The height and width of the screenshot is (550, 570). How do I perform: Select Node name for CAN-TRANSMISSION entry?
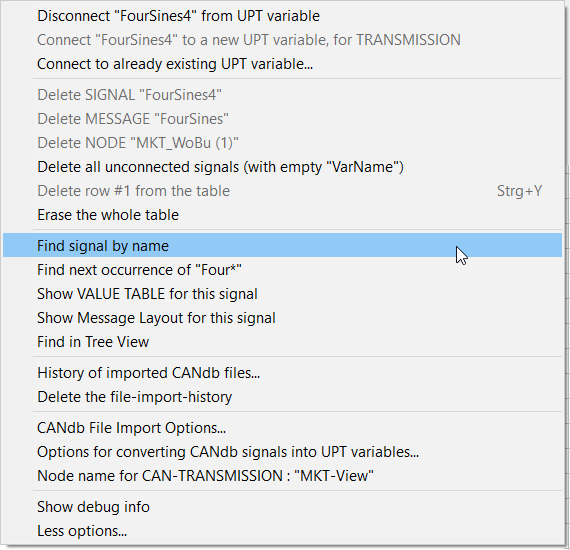click(x=282, y=476)
